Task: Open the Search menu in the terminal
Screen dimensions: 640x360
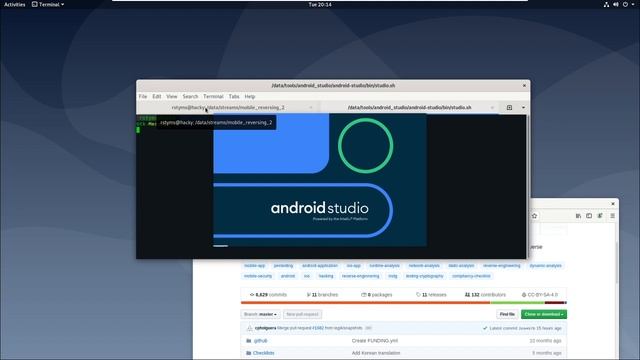Action: (x=190, y=96)
